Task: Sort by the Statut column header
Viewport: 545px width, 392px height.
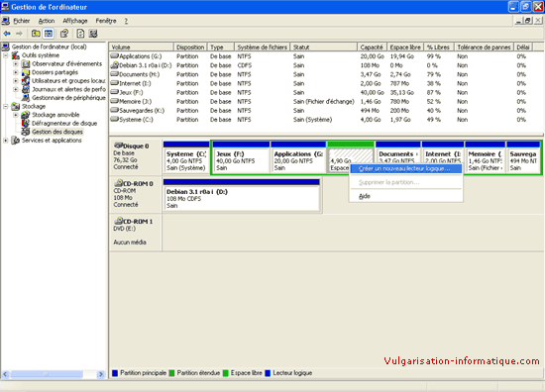Action: click(x=324, y=47)
